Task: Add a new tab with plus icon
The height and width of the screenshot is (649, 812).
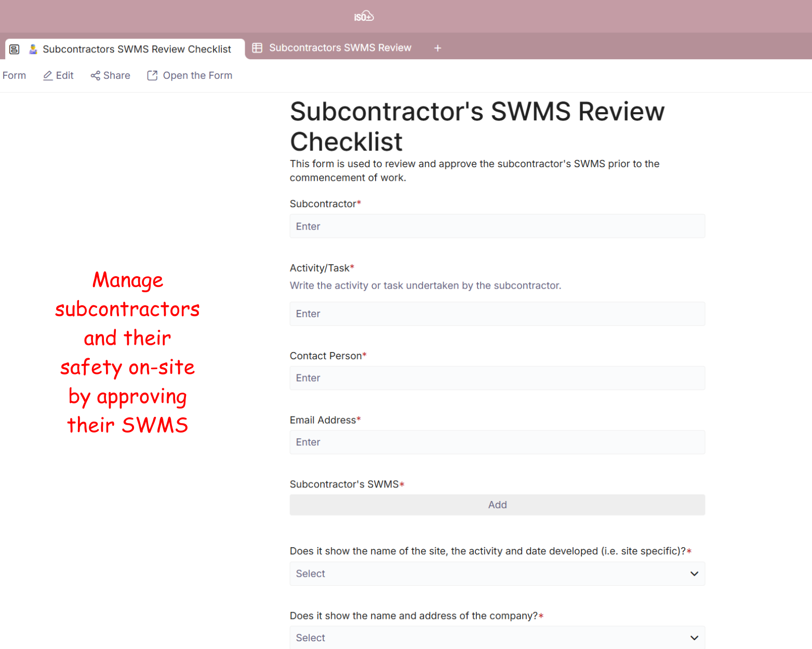Action: coord(437,48)
